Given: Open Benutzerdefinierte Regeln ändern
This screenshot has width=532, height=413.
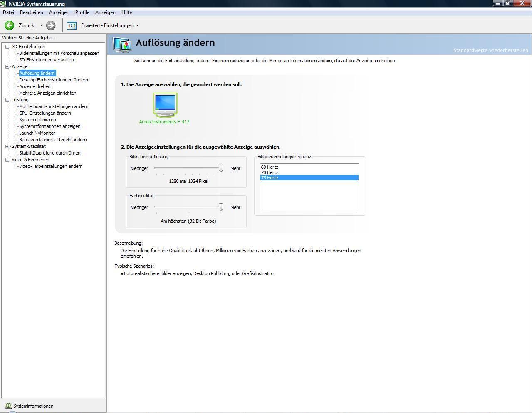Looking at the screenshot, I should [x=53, y=140].
